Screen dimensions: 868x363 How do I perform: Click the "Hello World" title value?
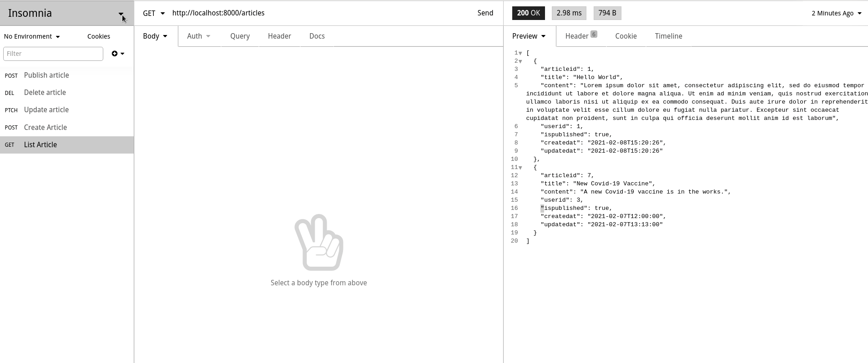pos(596,77)
